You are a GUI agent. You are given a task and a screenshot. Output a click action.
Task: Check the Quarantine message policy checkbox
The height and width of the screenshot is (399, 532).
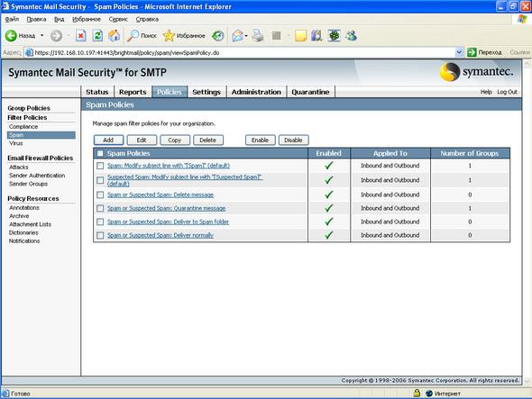pos(100,208)
